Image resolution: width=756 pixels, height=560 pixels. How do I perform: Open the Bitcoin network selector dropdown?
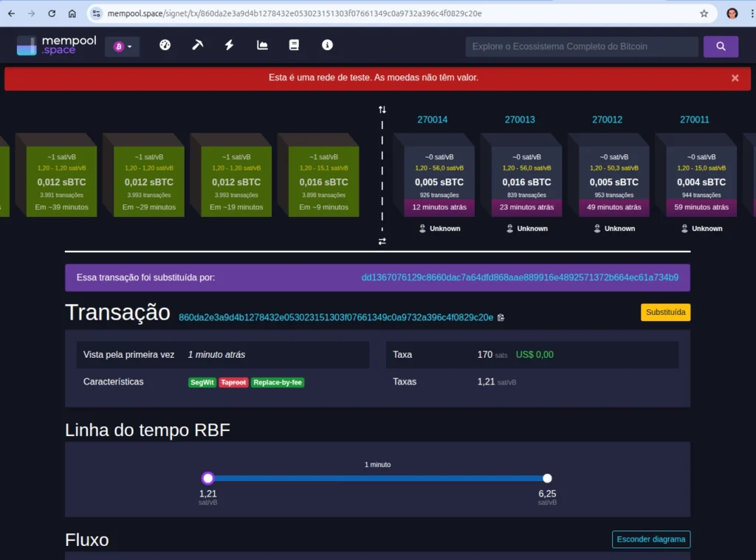[123, 46]
